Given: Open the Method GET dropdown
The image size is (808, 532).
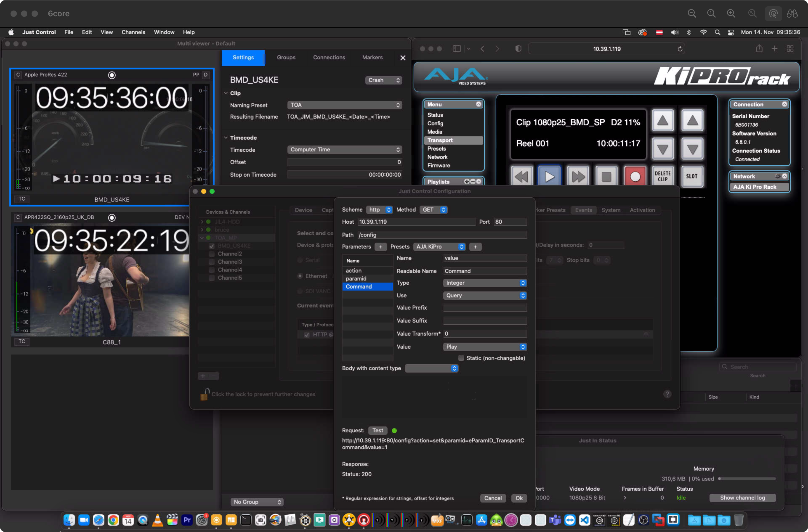Looking at the screenshot, I should pos(433,210).
